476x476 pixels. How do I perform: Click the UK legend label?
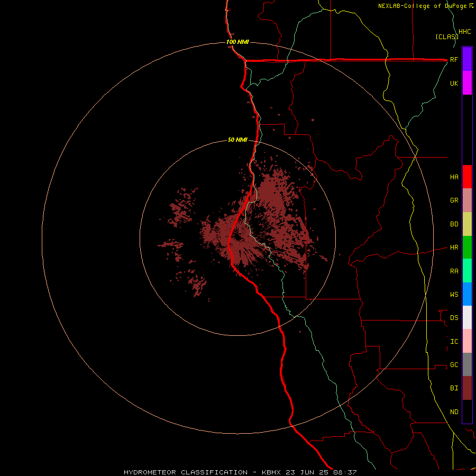(x=454, y=83)
